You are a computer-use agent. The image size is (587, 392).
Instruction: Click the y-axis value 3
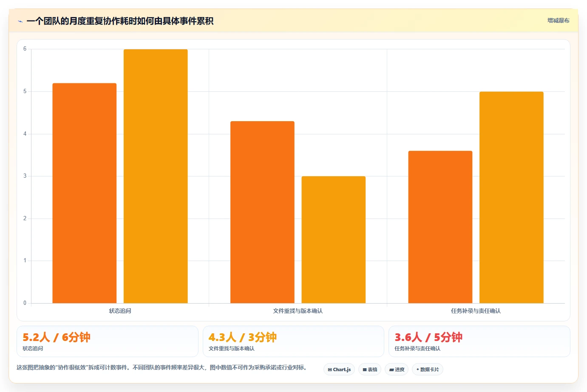[25, 176]
